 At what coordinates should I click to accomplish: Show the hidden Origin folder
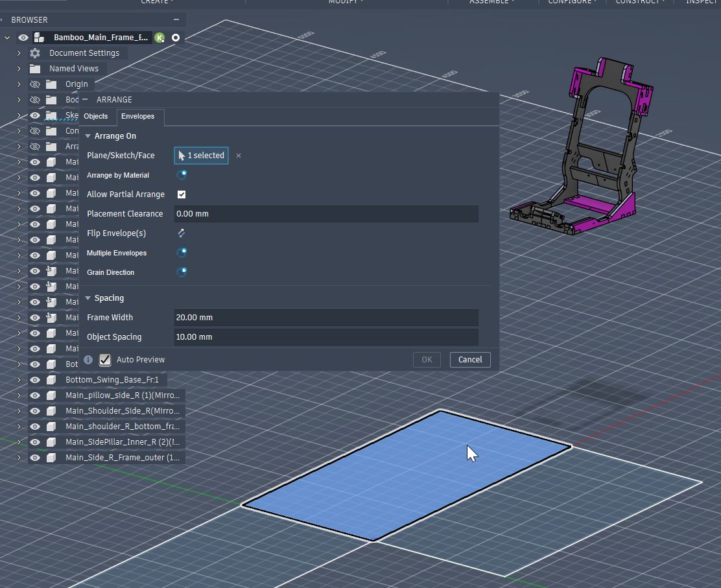tap(35, 84)
